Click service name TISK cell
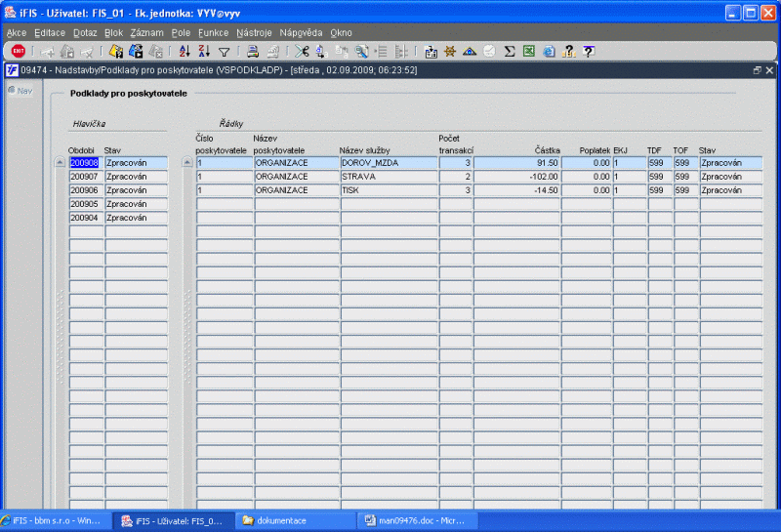Screen dimensions: 781x532 389,190
